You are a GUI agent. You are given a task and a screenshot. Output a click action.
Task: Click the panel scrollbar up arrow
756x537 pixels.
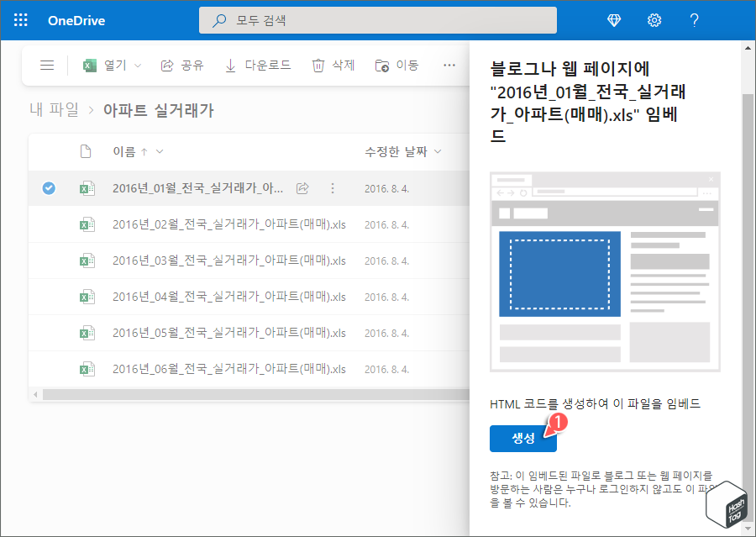coord(748,48)
